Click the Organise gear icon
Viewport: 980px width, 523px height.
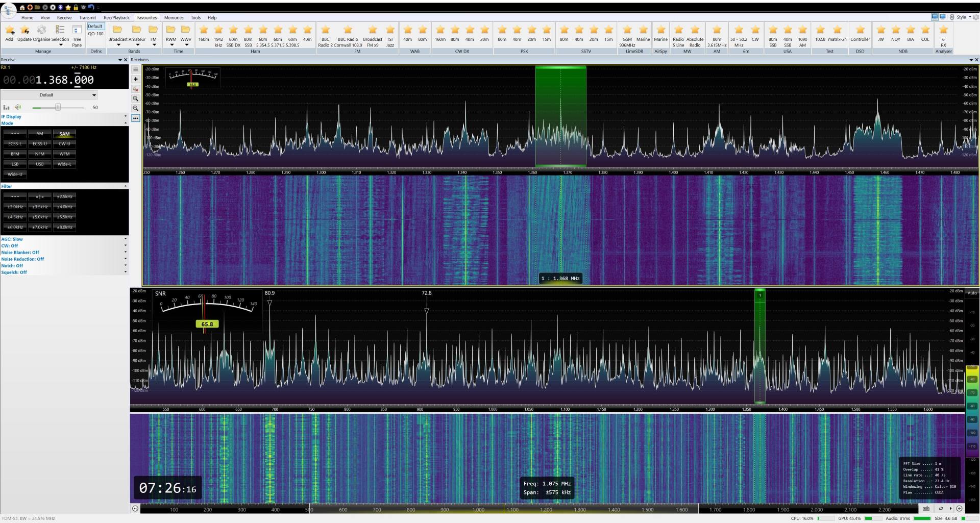point(42,31)
